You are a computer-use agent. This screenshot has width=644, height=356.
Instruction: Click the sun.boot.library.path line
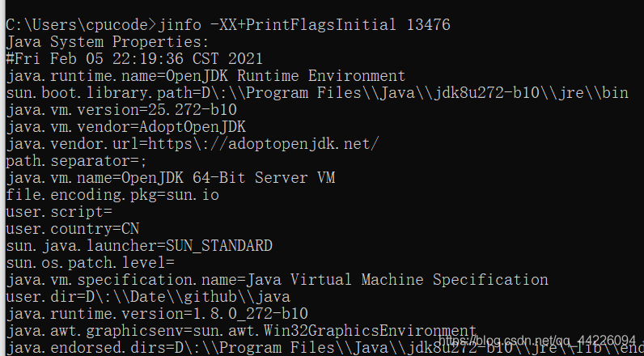(316, 92)
